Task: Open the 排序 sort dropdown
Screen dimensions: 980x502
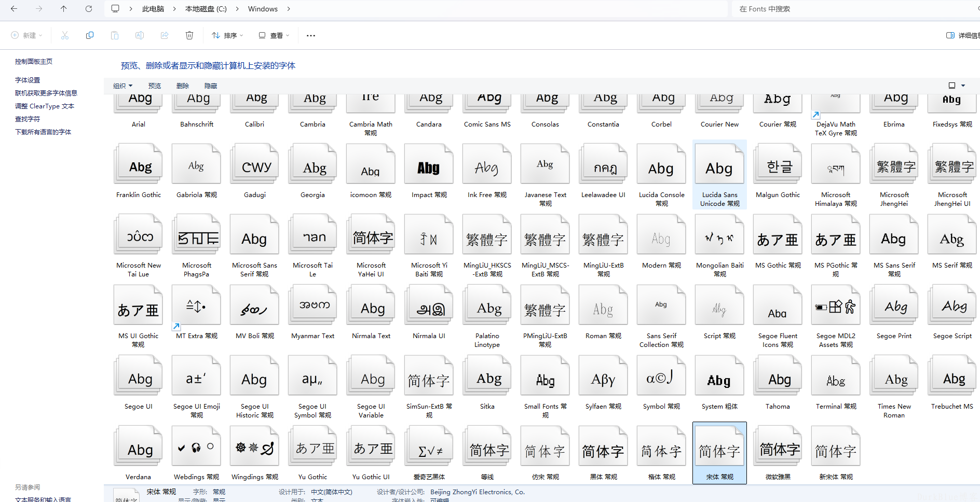Action: coord(227,35)
